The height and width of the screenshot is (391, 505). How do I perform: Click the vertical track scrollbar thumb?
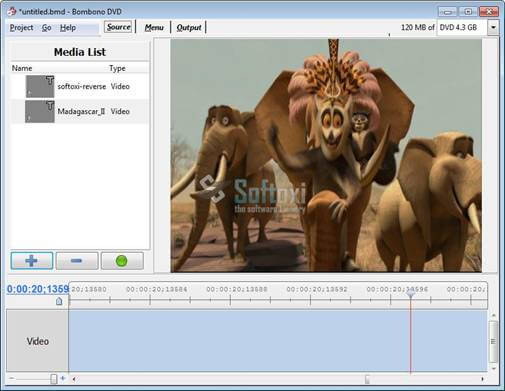tap(493, 341)
